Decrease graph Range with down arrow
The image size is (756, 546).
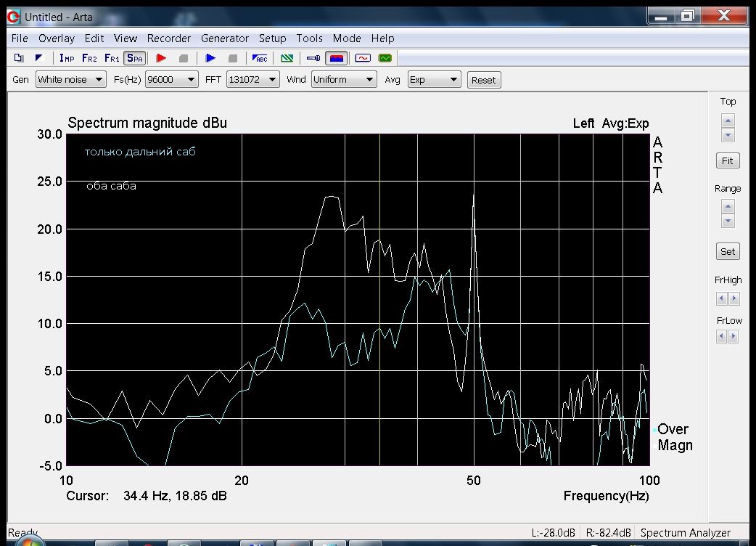(x=728, y=221)
